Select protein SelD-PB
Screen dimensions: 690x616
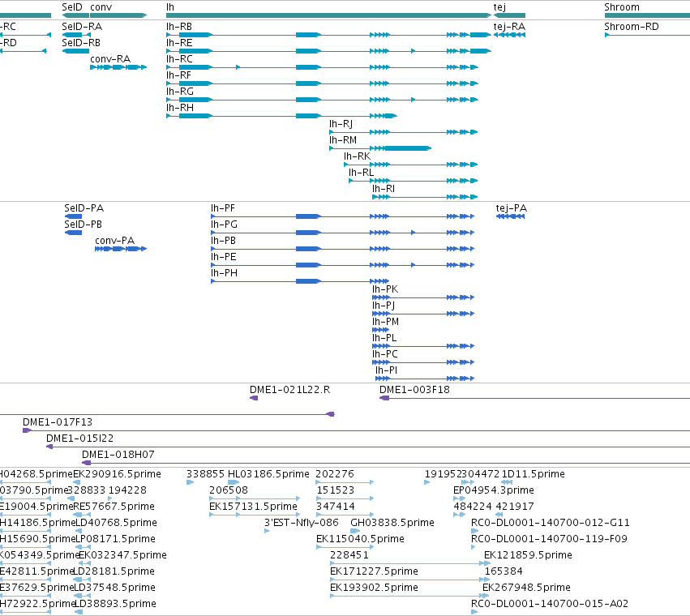(x=73, y=233)
